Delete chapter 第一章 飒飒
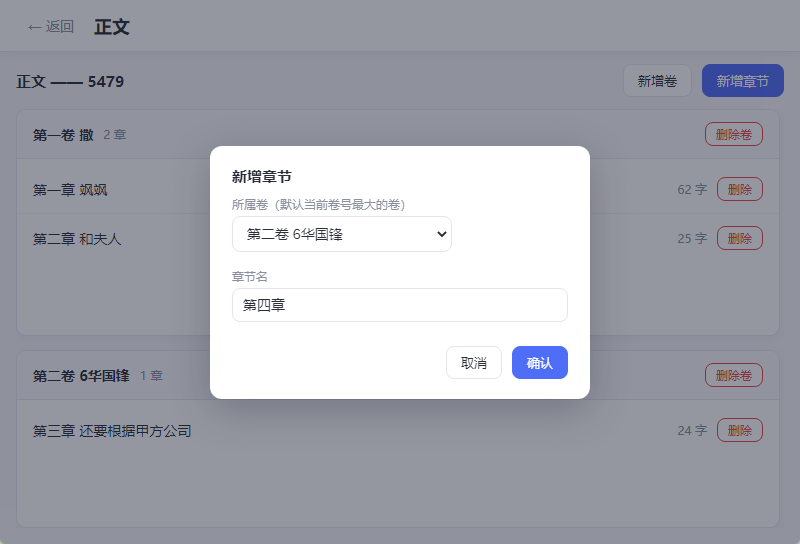This screenshot has width=800, height=544. coord(739,189)
